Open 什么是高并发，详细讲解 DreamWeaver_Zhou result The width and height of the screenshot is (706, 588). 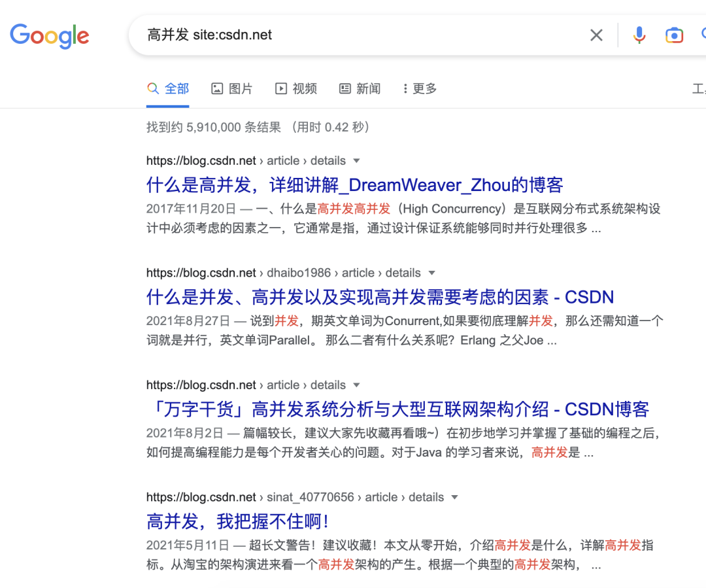click(x=355, y=185)
